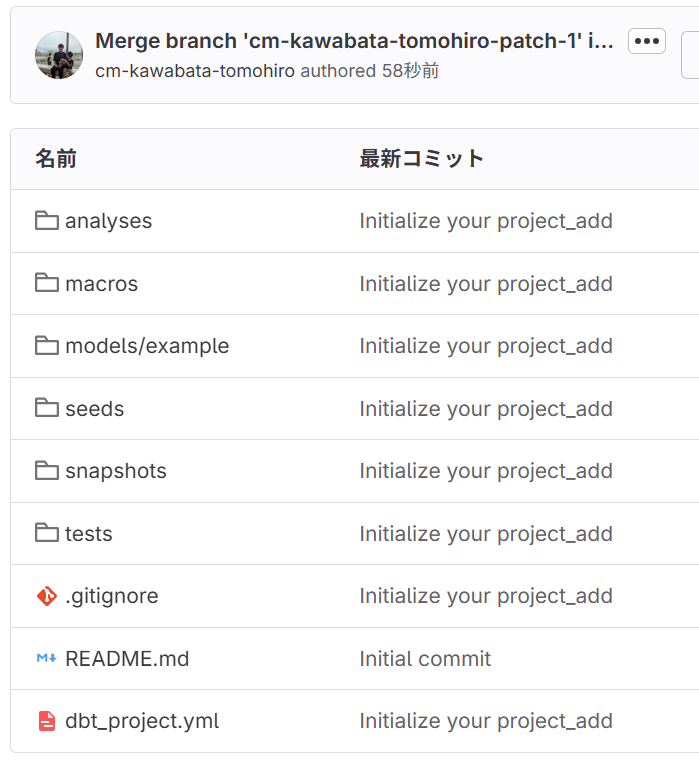Expand commit message with ellipsis button
The image size is (699, 777).
(646, 41)
